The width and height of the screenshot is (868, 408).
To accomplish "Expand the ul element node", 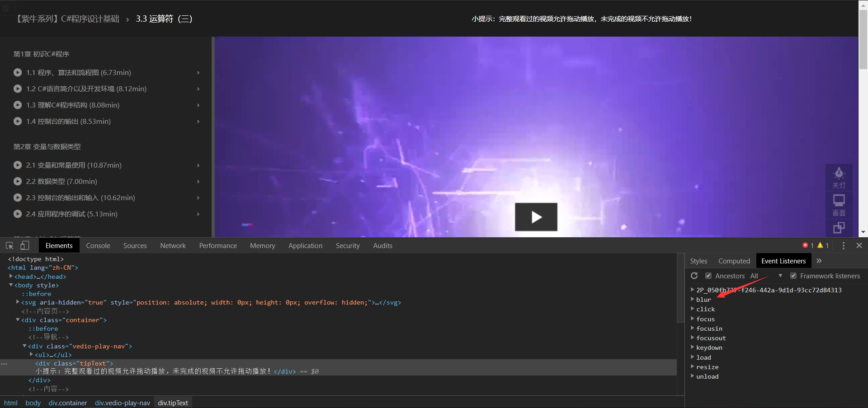I will (x=31, y=354).
